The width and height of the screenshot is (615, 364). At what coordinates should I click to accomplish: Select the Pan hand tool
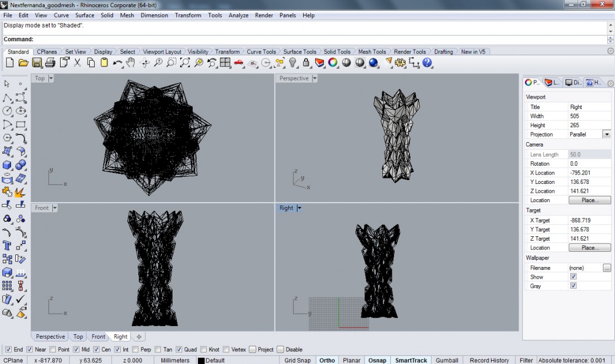(131, 63)
